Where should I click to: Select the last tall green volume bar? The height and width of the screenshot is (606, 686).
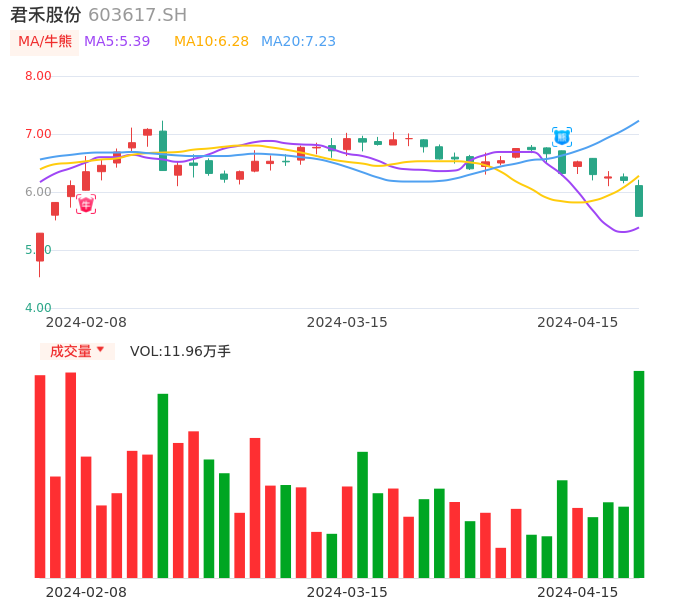[x=639, y=474]
